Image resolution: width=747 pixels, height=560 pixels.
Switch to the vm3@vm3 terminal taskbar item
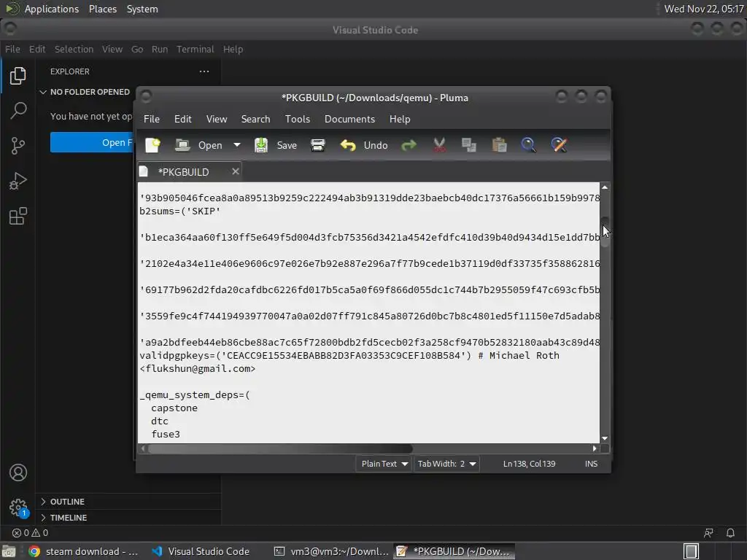(331, 551)
